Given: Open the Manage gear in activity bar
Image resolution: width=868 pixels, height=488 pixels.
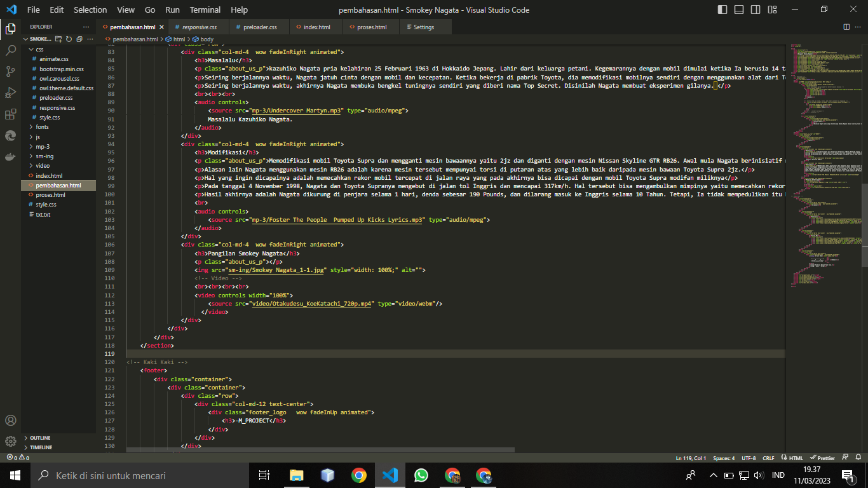Looking at the screenshot, I should (10, 441).
